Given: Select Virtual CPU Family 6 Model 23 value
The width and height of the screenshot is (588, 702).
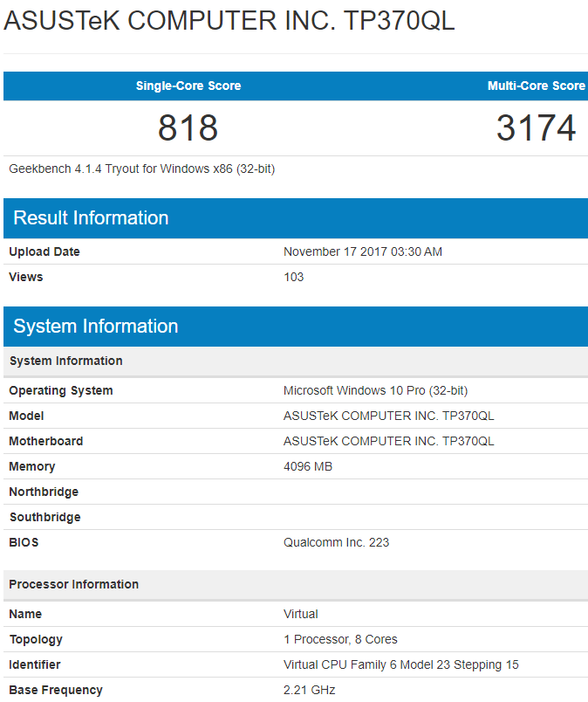Looking at the screenshot, I should coord(401,664).
